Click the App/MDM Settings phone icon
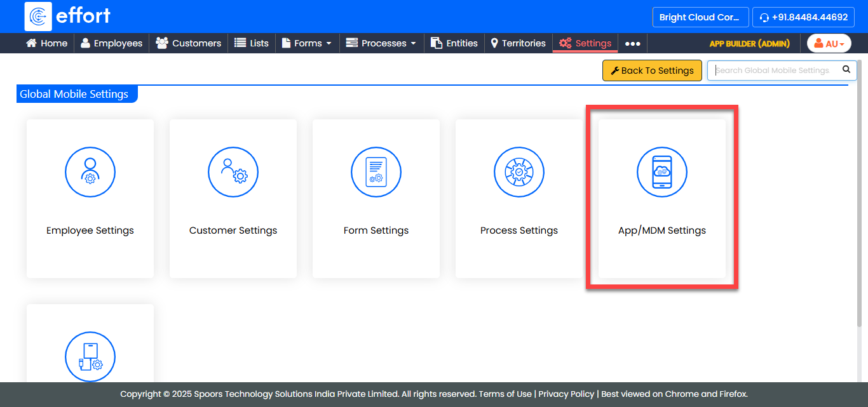Viewport: 868px width, 407px height. [x=662, y=172]
